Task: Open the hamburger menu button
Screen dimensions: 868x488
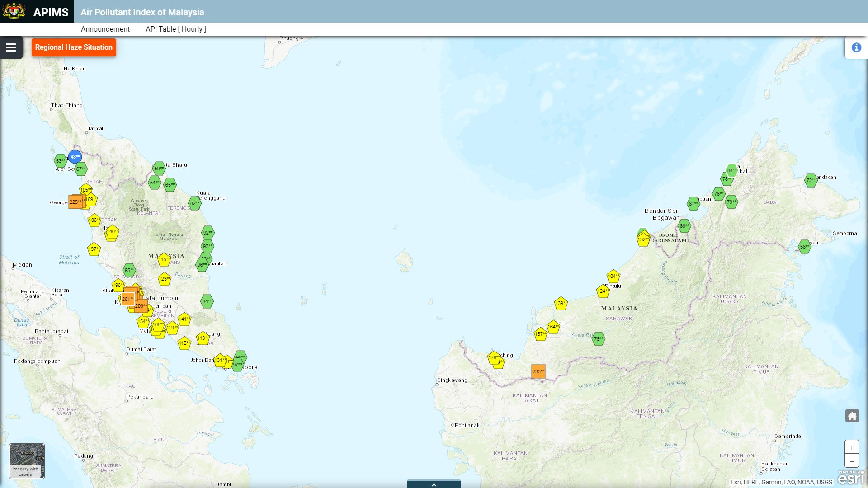Action: [11, 47]
